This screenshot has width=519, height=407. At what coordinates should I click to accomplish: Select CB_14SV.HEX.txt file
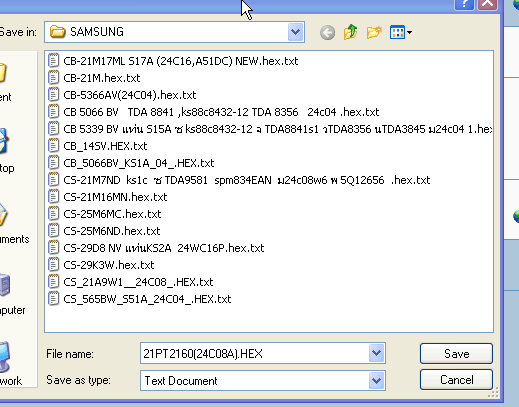point(105,146)
